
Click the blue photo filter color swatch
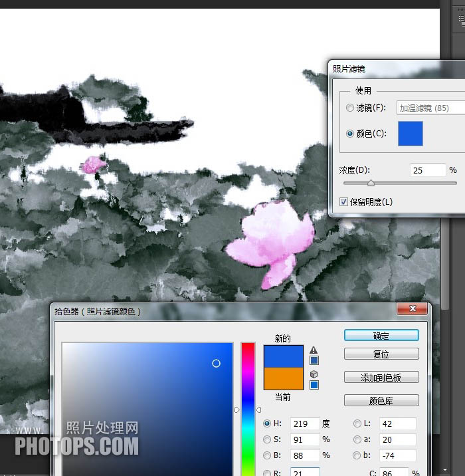(x=411, y=134)
